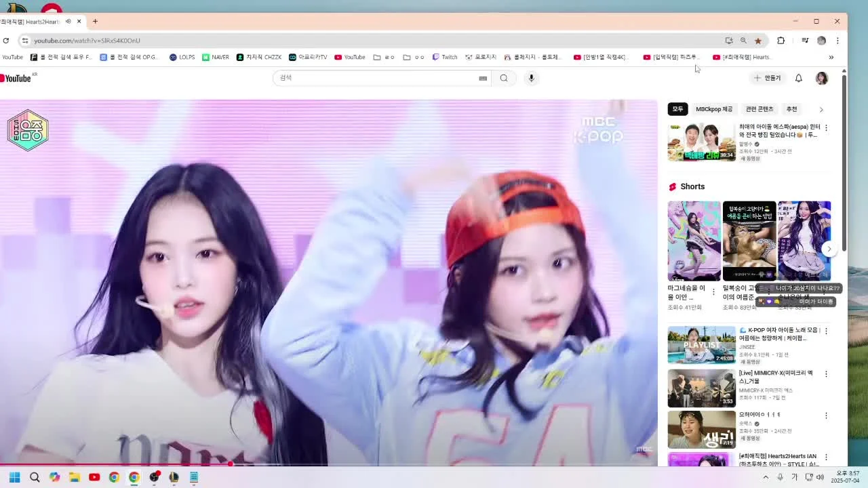Click the install app icon in address bar
This screenshot has height=488, width=868.
point(729,41)
